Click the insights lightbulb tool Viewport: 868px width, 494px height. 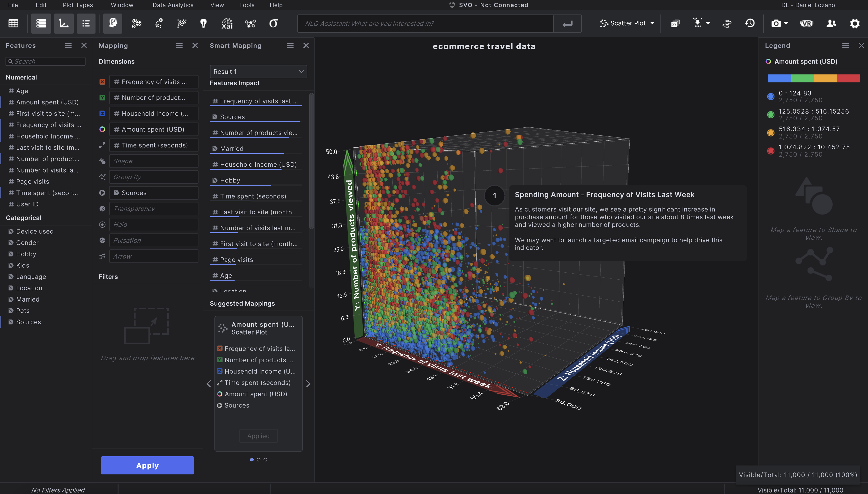tap(203, 23)
